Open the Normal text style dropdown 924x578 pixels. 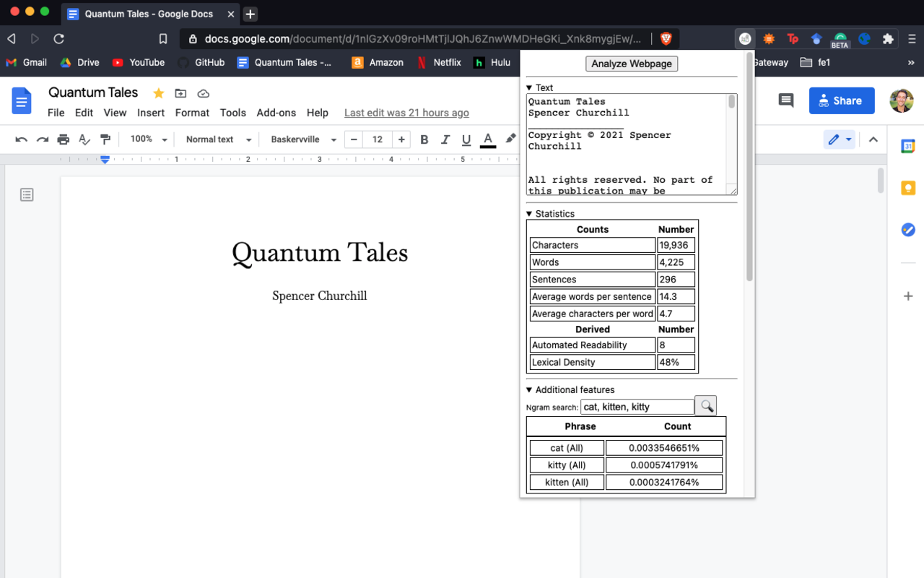218,139
